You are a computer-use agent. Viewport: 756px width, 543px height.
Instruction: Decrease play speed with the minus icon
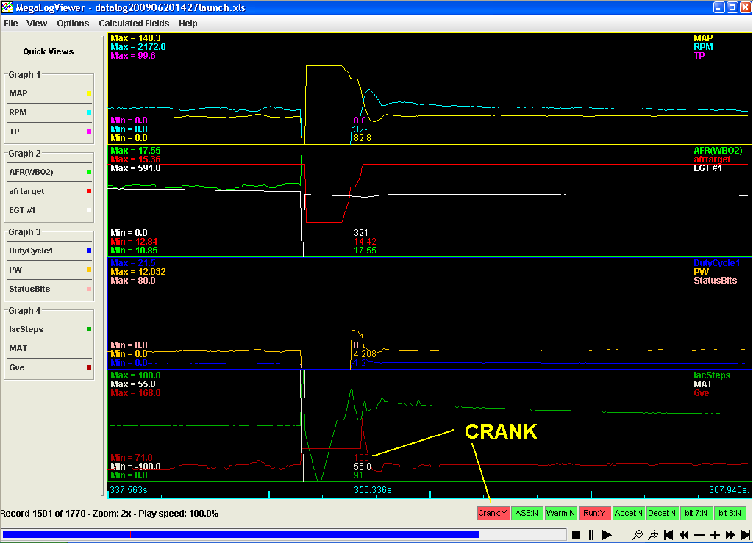(x=699, y=535)
